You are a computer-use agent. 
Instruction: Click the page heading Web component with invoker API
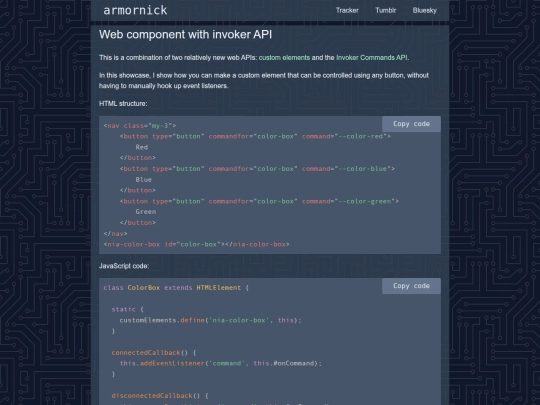pos(185,34)
